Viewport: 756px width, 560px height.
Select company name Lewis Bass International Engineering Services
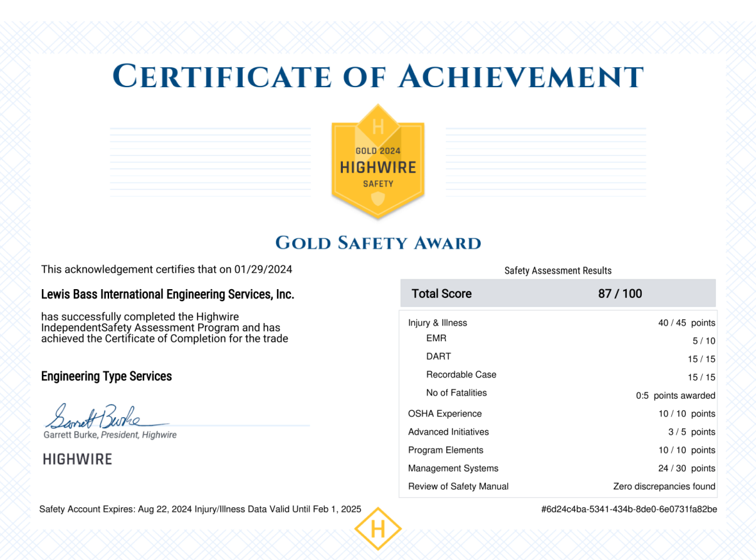[x=167, y=294]
